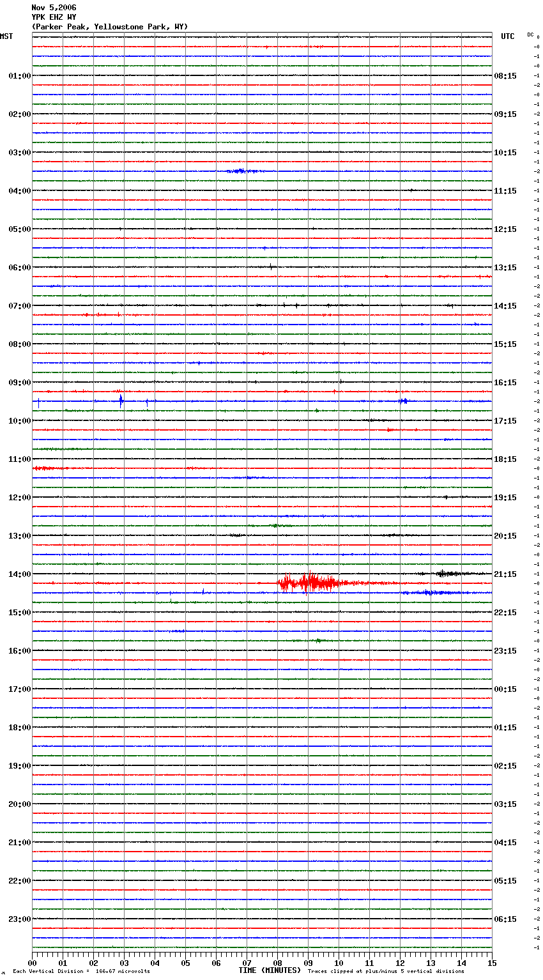Click minute tick label 03 on bottom axis
Viewport: 543px width, 980px height.
[124, 963]
